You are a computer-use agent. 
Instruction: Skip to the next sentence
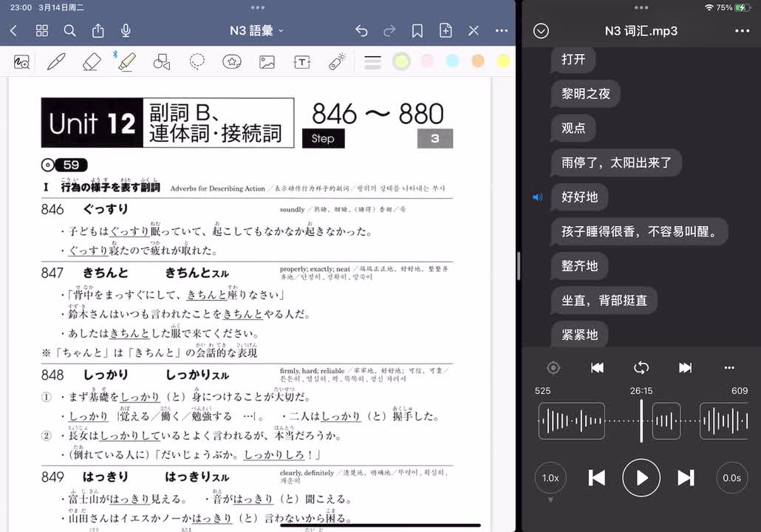pos(686,478)
